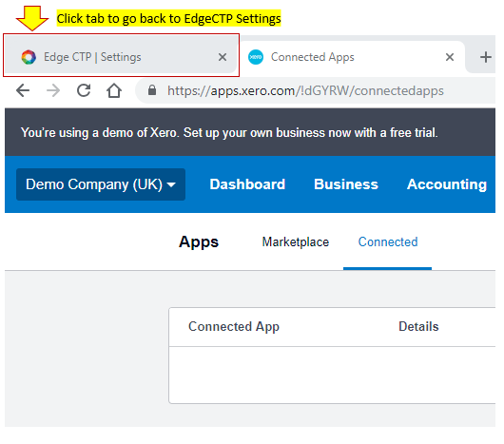Go forward in browser history

click(x=53, y=90)
